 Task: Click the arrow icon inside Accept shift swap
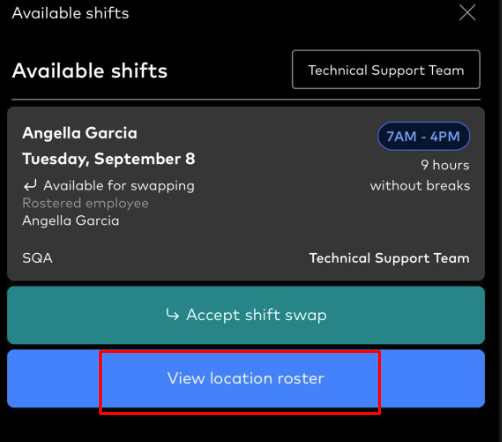(173, 314)
